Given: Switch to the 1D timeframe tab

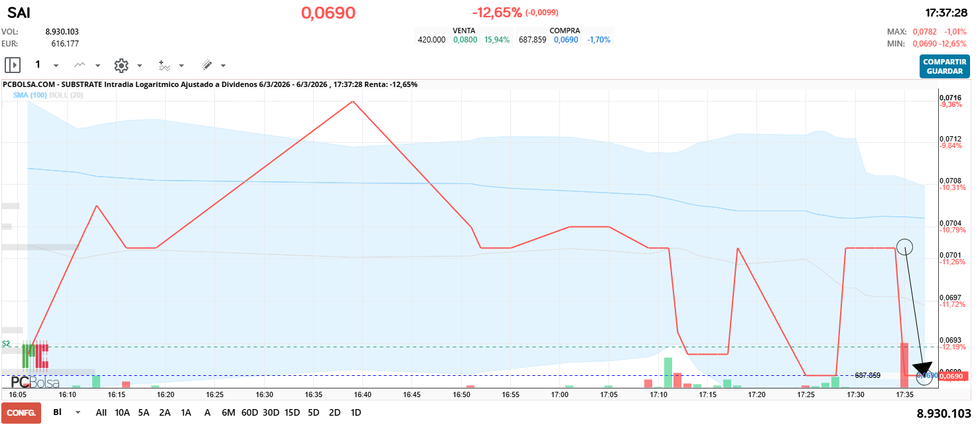Looking at the screenshot, I should (x=356, y=412).
